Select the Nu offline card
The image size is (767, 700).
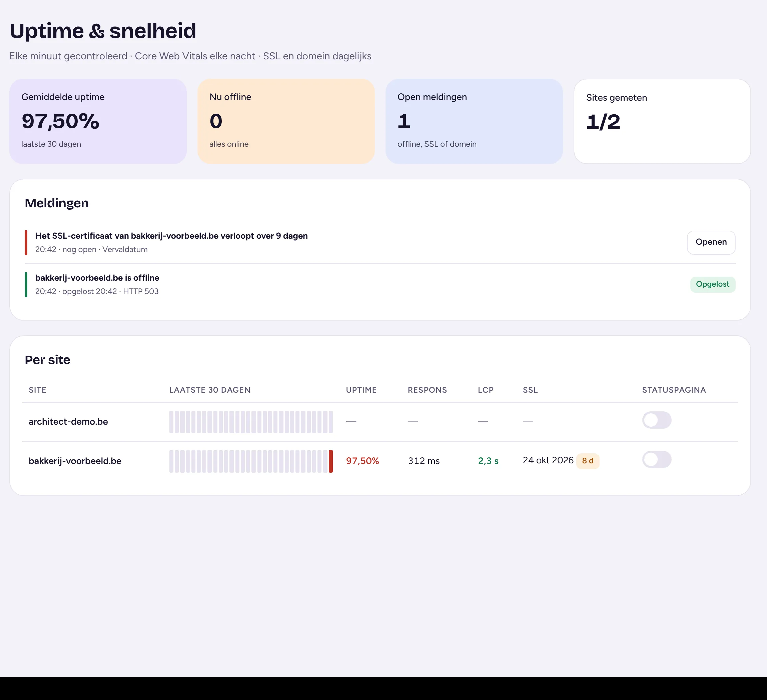[286, 121]
